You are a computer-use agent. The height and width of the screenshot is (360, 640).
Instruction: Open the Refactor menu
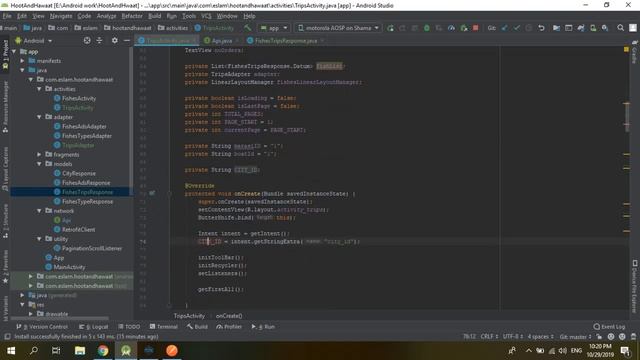(132, 16)
